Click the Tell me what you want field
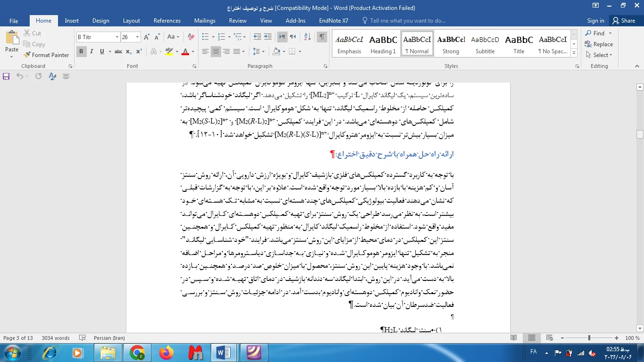The width and height of the screenshot is (644, 362). (x=404, y=21)
